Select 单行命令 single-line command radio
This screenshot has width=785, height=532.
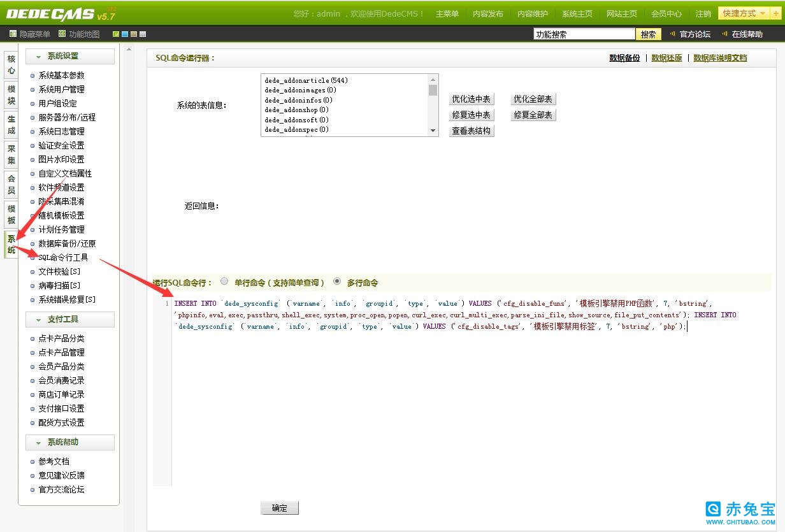pos(224,281)
